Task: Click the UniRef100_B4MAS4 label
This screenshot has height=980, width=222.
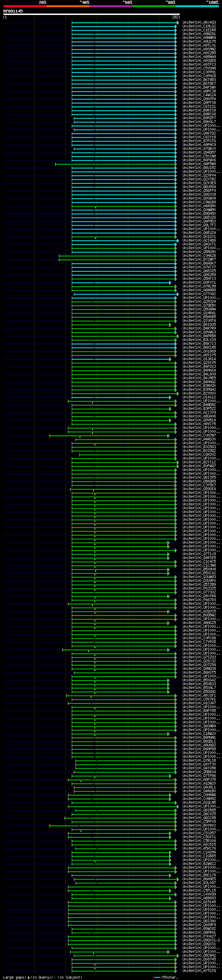Action: [x=199, y=370]
